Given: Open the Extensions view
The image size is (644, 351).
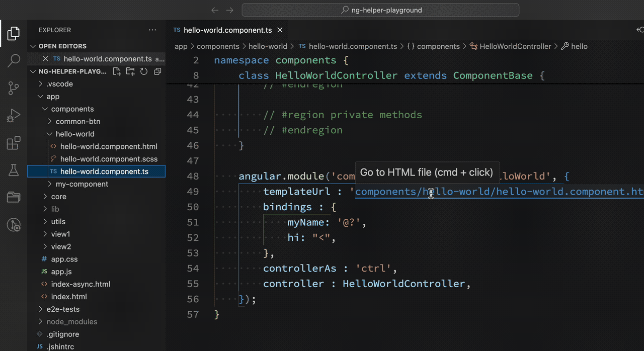Looking at the screenshot, I should point(14,143).
